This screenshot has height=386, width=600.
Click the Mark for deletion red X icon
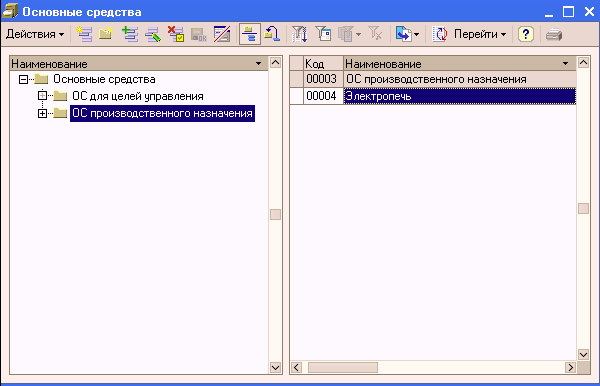point(176,34)
